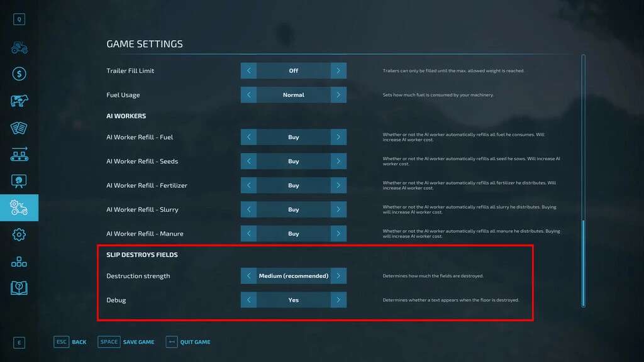Open the production chains icon
Viewport: 644px width, 362px height.
[x=19, y=154]
